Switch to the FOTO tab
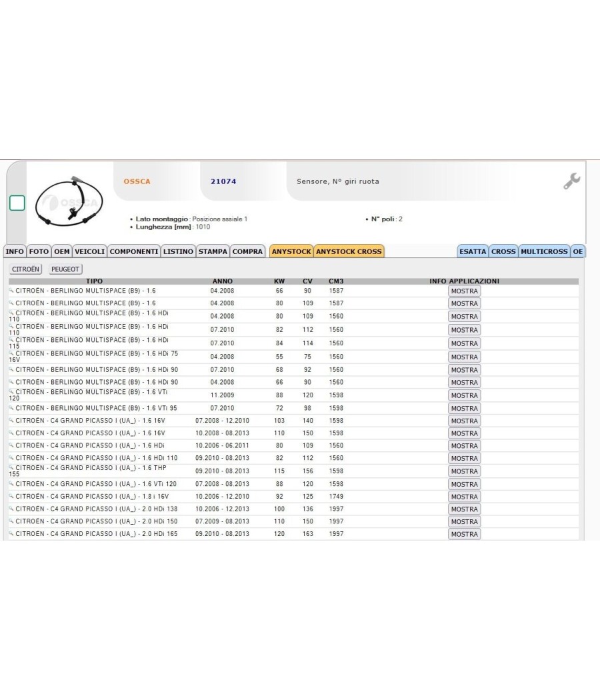Screen dimensions: 600x700 (x=39, y=251)
